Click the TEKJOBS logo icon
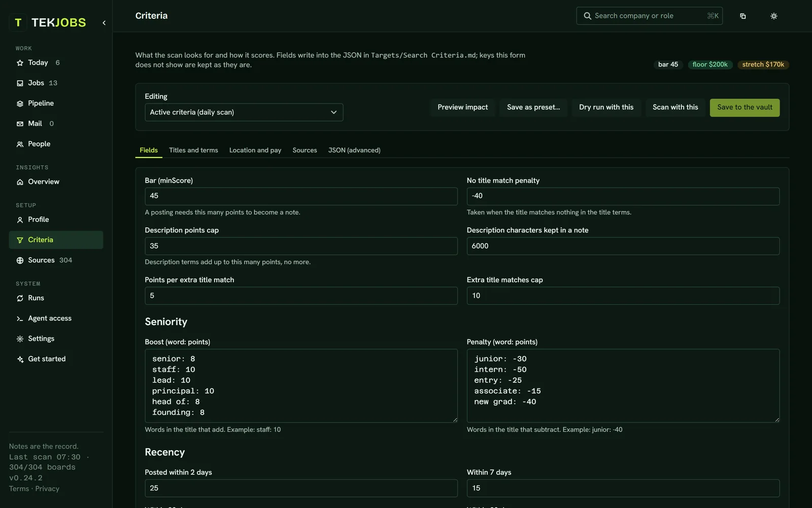The width and height of the screenshot is (812, 508). [18, 22]
